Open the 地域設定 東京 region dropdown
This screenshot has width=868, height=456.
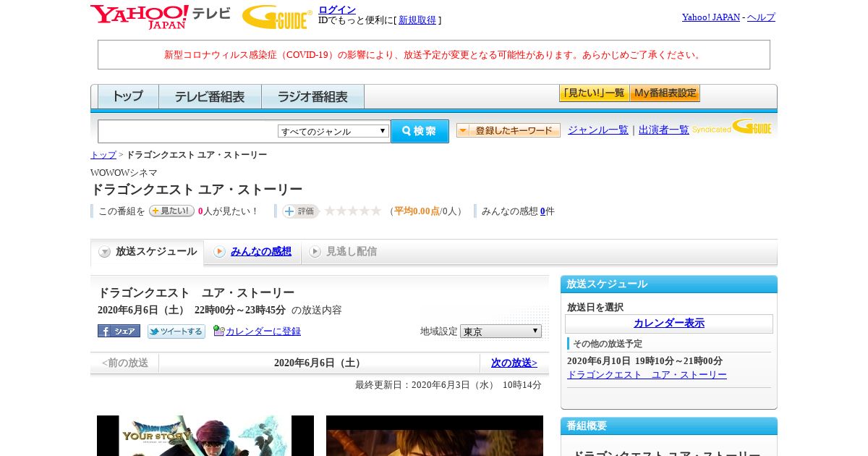(x=501, y=331)
